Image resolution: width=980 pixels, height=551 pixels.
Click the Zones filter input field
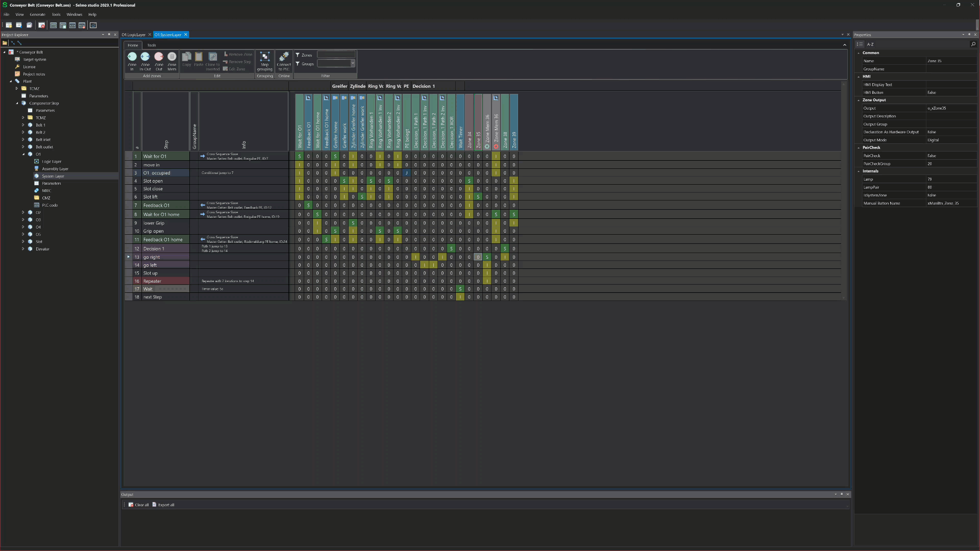(x=336, y=55)
